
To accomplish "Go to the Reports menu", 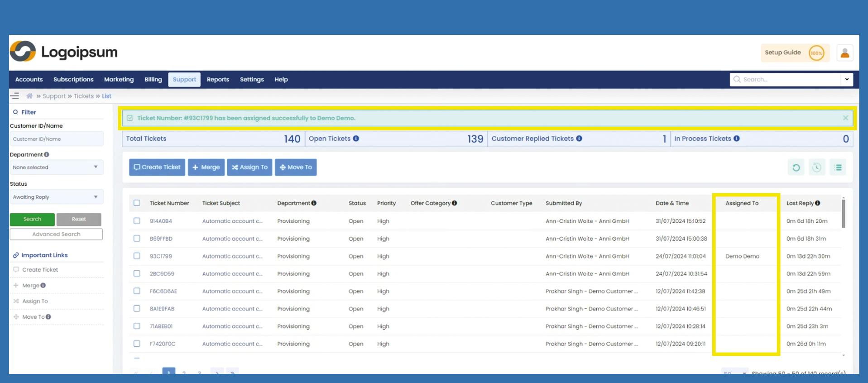I will point(218,80).
